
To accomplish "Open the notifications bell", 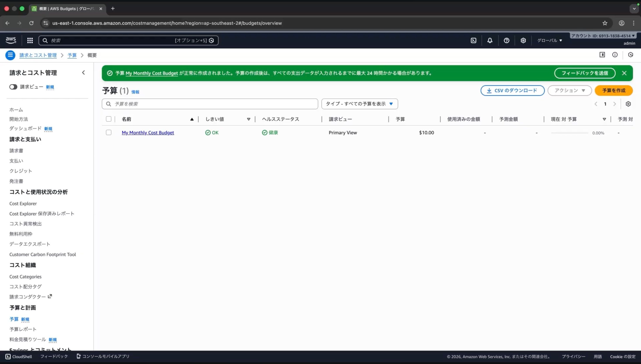I will (x=490, y=41).
